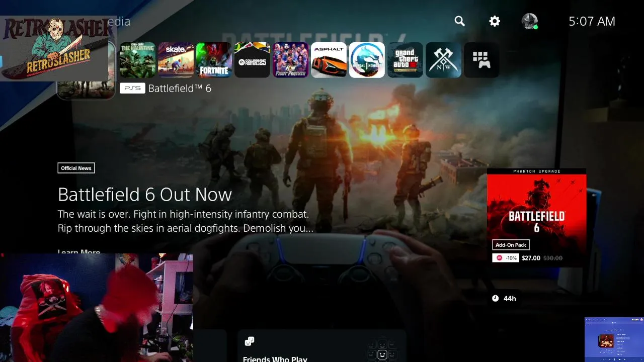Select the Mortal Kombat game tile
This screenshot has width=644, height=362.
point(367,60)
